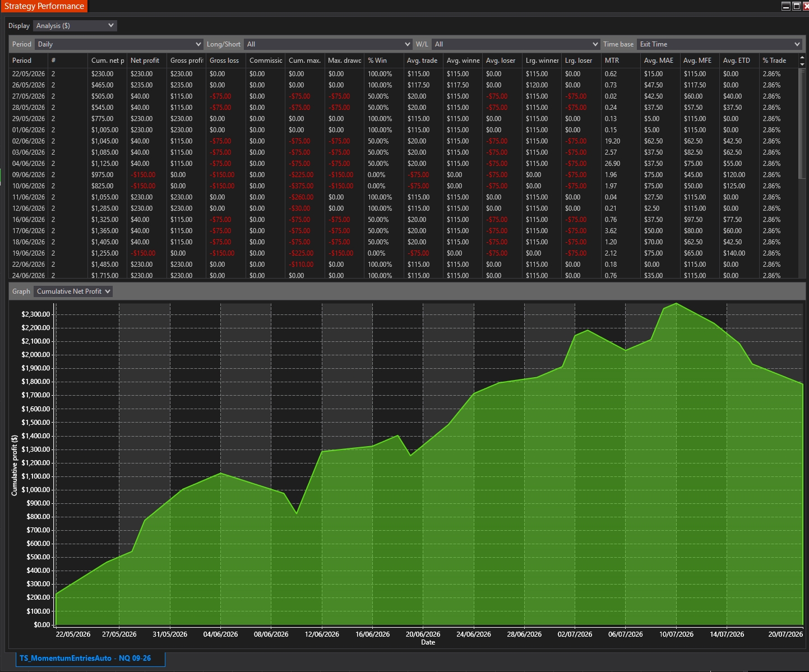Select the 22/05/2026 period row
Viewport: 809px width, 672px height.
coord(403,74)
